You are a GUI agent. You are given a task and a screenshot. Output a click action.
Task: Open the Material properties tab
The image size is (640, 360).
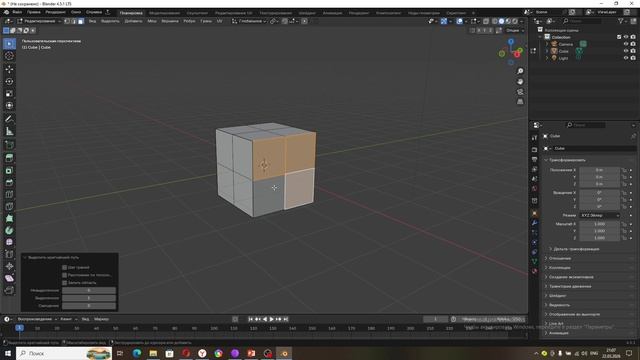pos(534,271)
